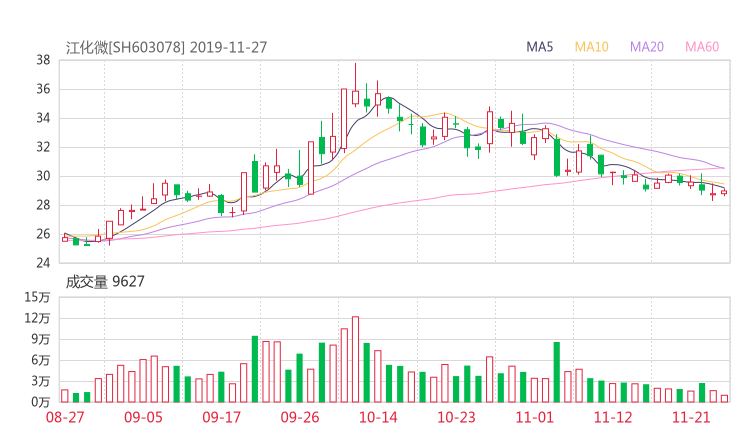Select the 11-21 date marker

tap(690, 416)
